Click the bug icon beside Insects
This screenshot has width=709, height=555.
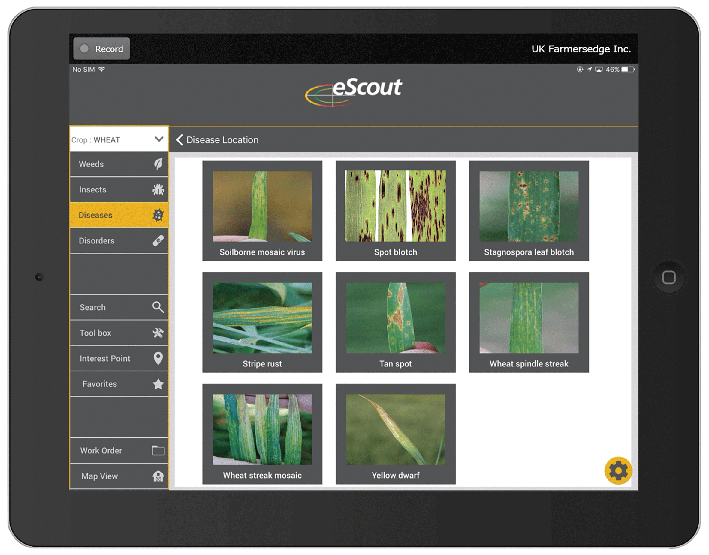click(x=158, y=190)
